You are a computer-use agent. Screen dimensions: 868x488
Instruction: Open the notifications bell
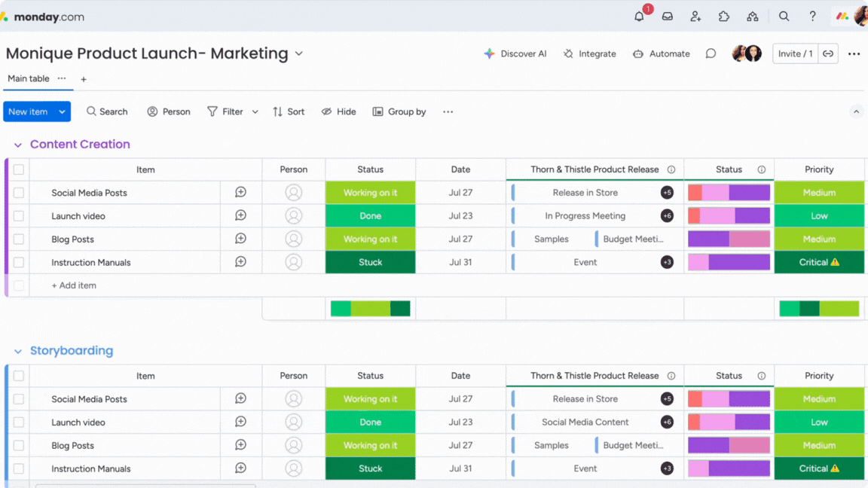tap(639, 17)
